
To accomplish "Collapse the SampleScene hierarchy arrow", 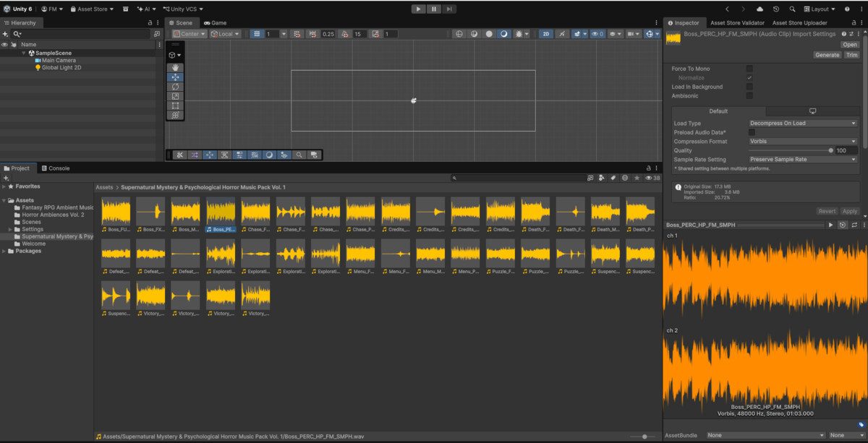I will tap(24, 53).
